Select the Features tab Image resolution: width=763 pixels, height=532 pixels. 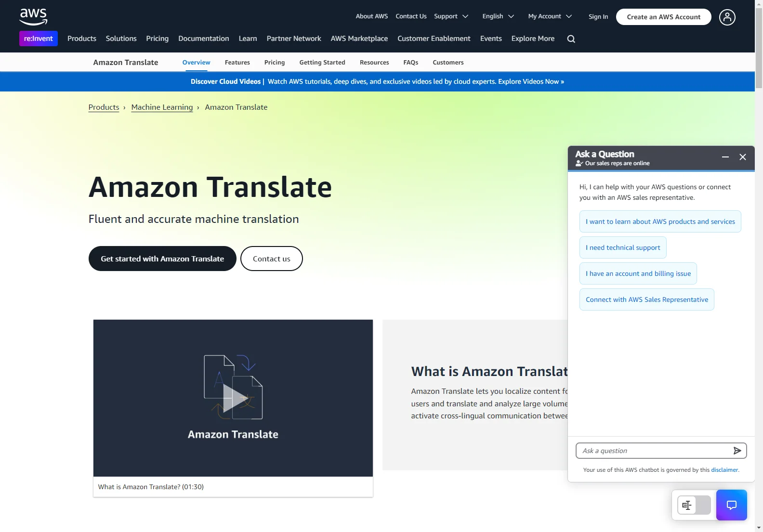pyautogui.click(x=237, y=63)
